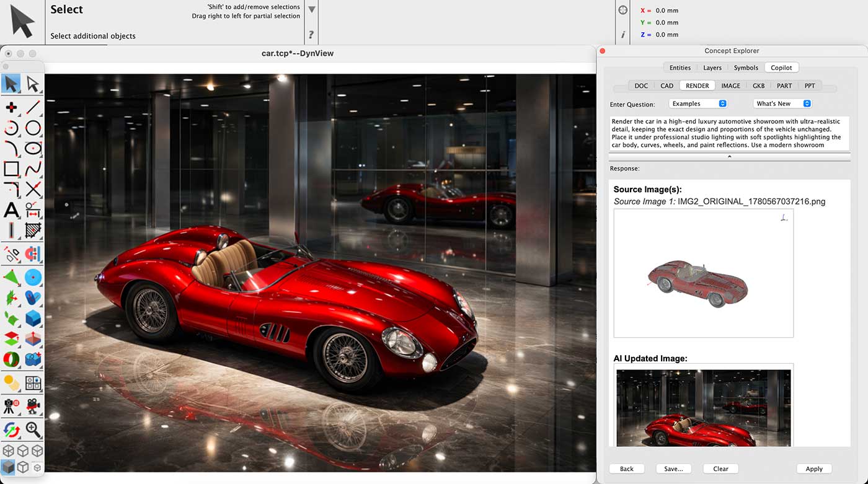
Task: Select the Text tool (letter A)
Action: pyautogui.click(x=11, y=210)
